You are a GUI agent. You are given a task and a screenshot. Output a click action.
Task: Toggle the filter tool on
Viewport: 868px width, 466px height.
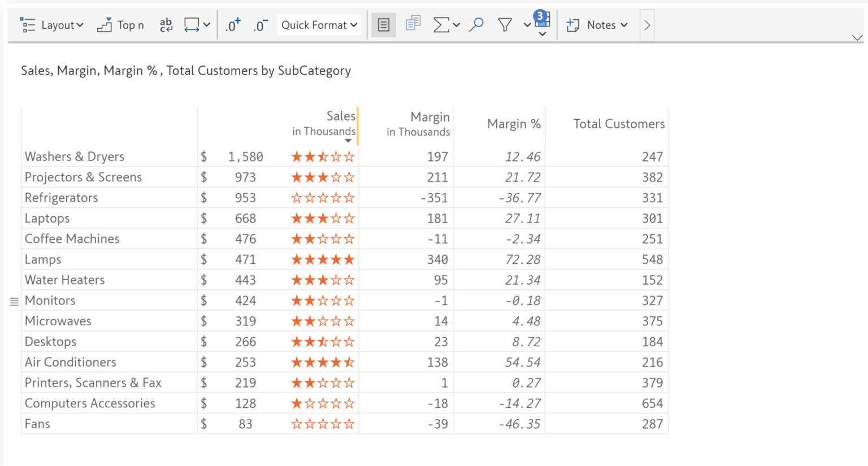click(505, 24)
